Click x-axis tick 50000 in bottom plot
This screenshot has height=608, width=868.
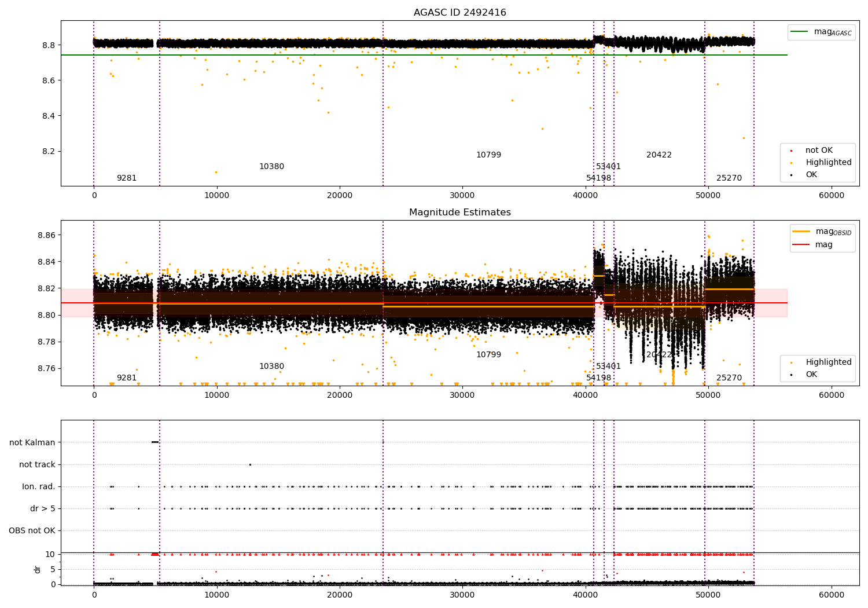tap(708, 595)
